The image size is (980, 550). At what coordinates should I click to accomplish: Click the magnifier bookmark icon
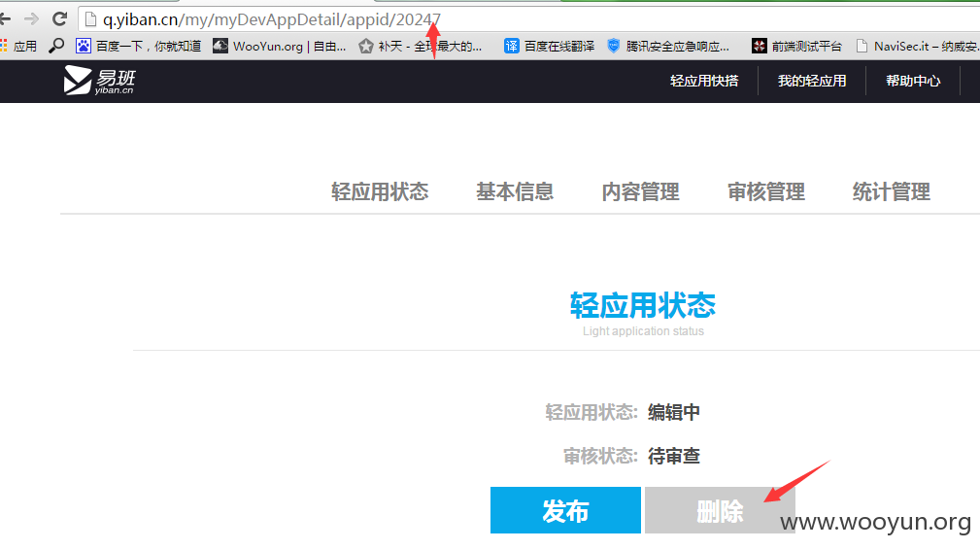click(x=56, y=46)
